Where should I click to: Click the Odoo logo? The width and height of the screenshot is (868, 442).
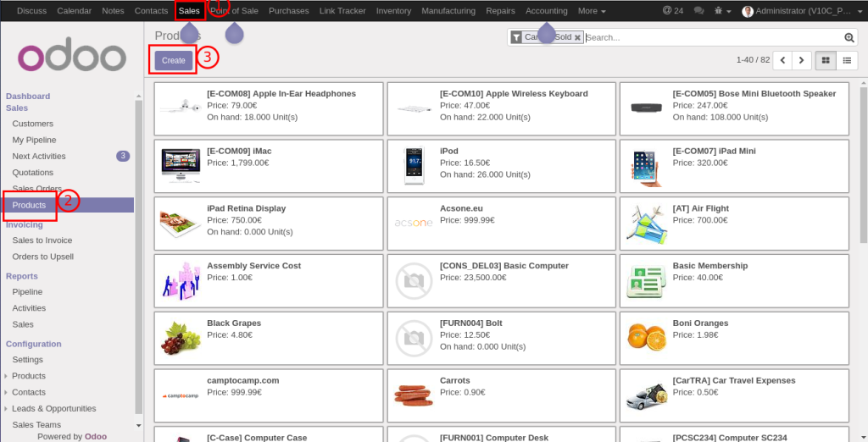pos(71,54)
